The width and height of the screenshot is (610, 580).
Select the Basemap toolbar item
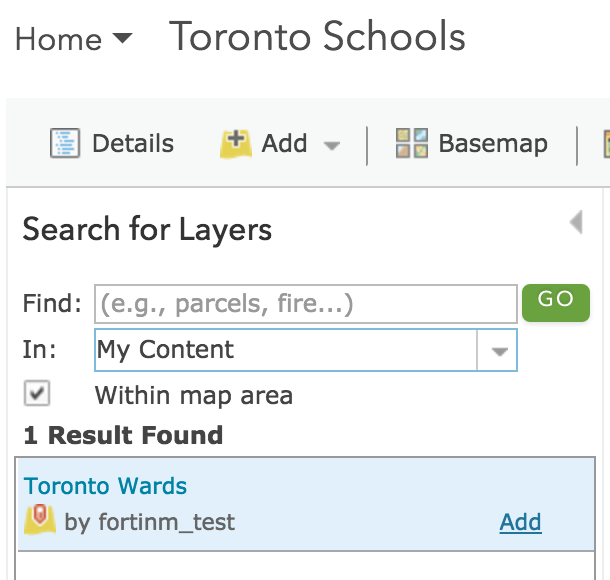pyautogui.click(x=472, y=143)
